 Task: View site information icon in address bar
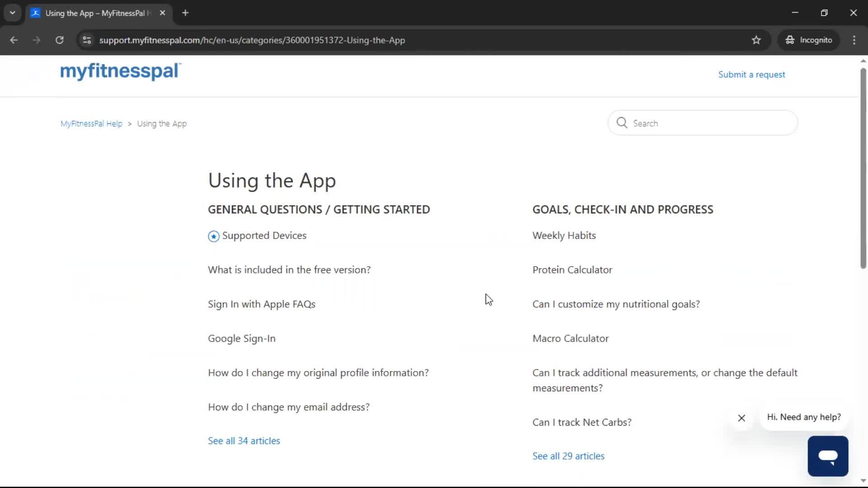(87, 40)
